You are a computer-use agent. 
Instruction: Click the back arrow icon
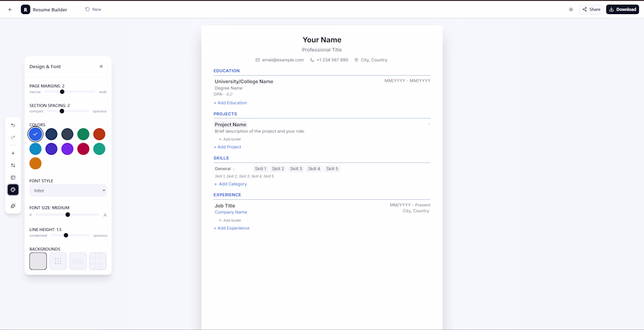11,9
